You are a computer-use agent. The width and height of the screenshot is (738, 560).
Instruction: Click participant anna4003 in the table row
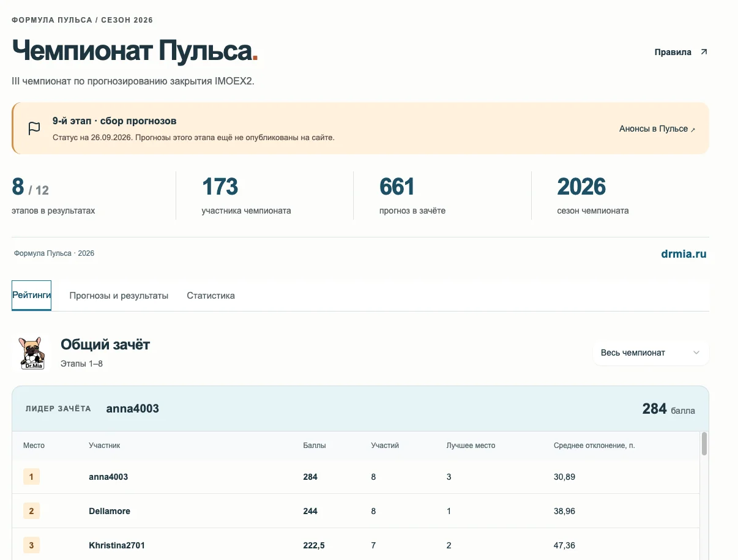point(108,477)
